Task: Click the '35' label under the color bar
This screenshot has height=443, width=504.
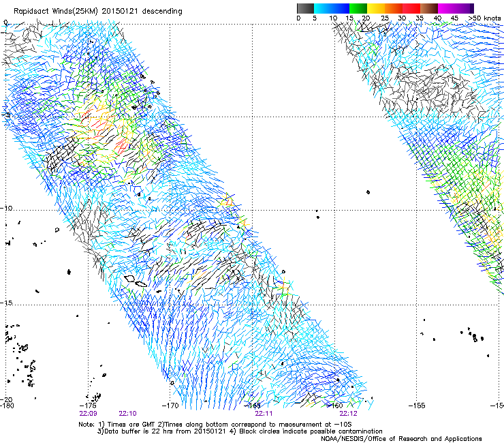Action: (420, 18)
